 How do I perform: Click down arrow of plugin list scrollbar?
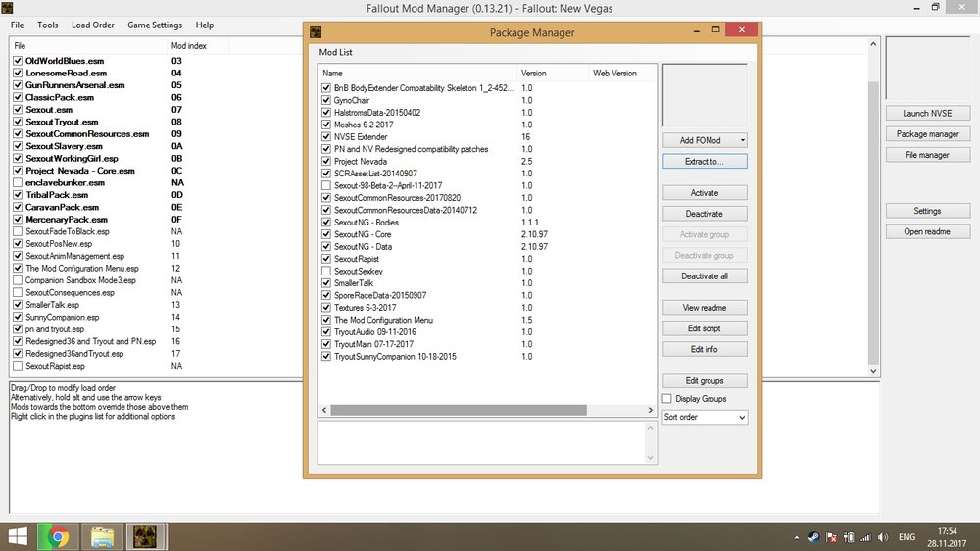click(873, 371)
